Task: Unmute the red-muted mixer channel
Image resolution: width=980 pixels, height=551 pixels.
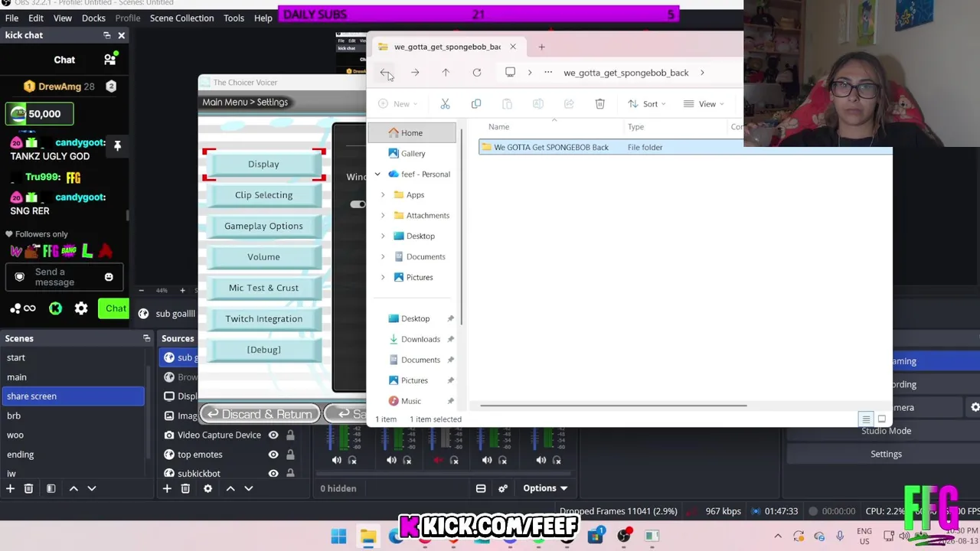Action: pos(438,460)
